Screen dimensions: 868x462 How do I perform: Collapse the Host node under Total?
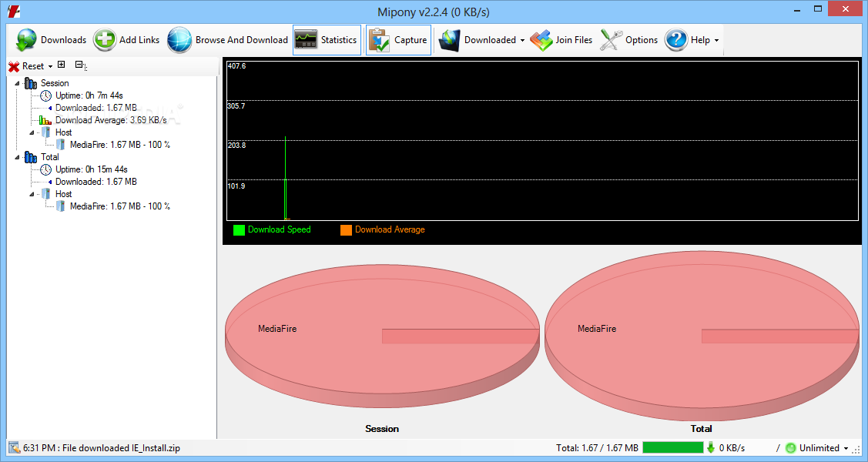[32, 194]
